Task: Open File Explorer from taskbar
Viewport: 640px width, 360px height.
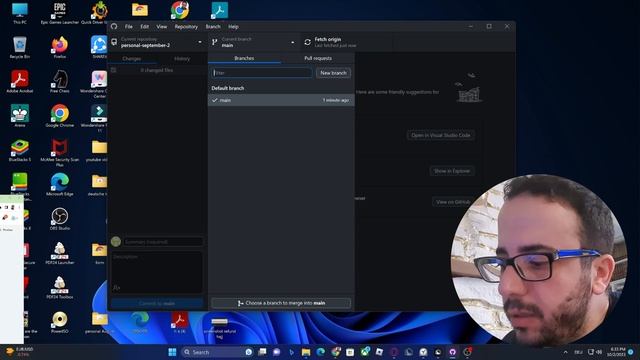Action: click(306, 352)
